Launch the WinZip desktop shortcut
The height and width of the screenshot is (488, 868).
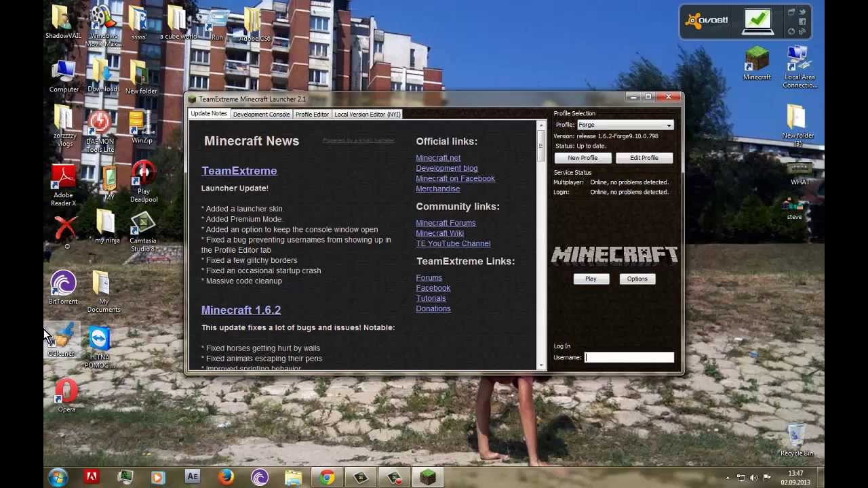pyautogui.click(x=141, y=127)
